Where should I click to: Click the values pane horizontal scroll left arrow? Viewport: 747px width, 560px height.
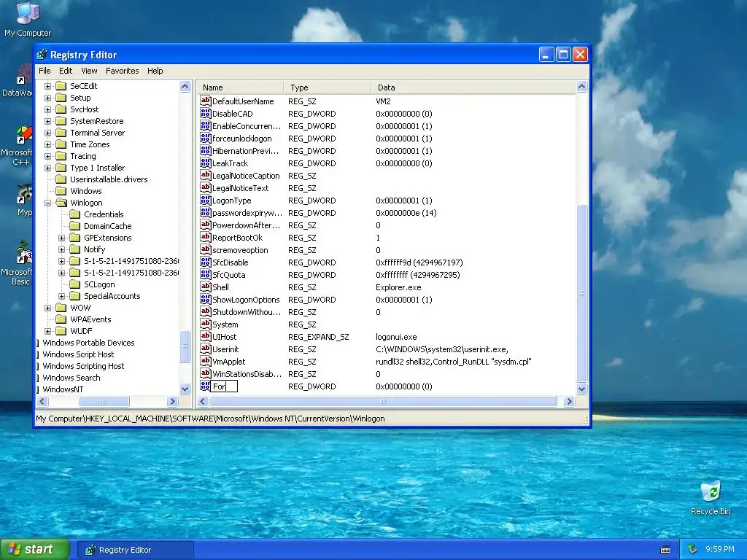[203, 402]
